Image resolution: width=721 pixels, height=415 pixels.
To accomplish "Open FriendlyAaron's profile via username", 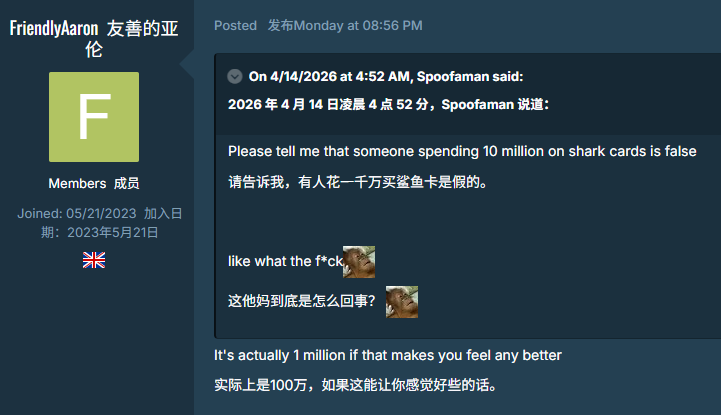I will pos(54,28).
